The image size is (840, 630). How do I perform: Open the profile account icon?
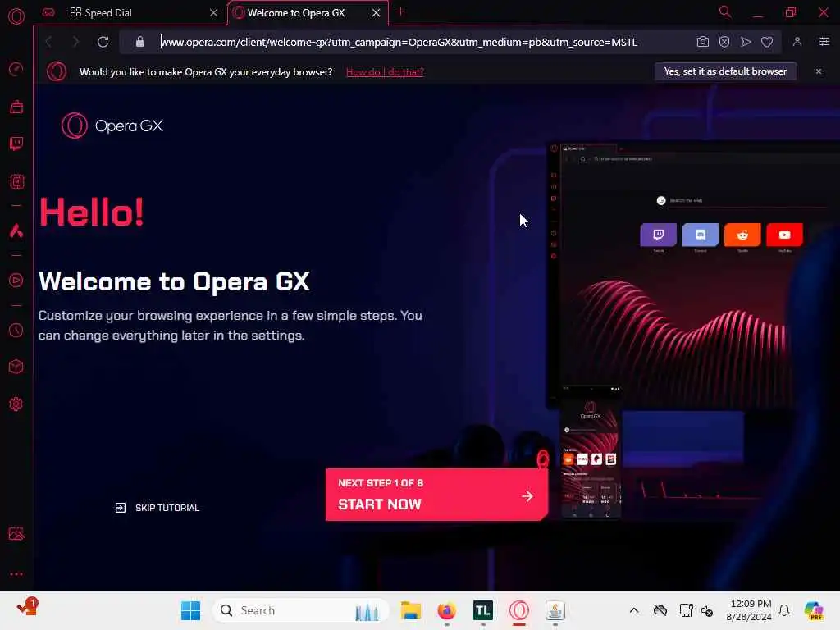pyautogui.click(x=797, y=42)
